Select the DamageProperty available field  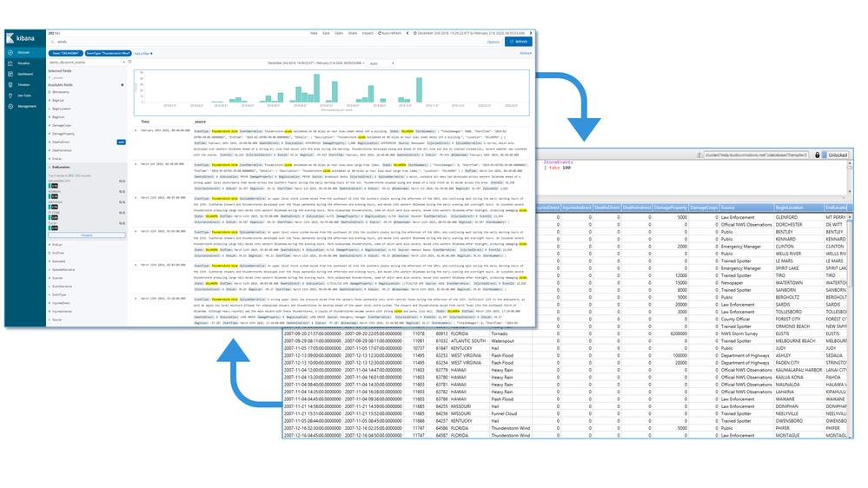point(63,134)
